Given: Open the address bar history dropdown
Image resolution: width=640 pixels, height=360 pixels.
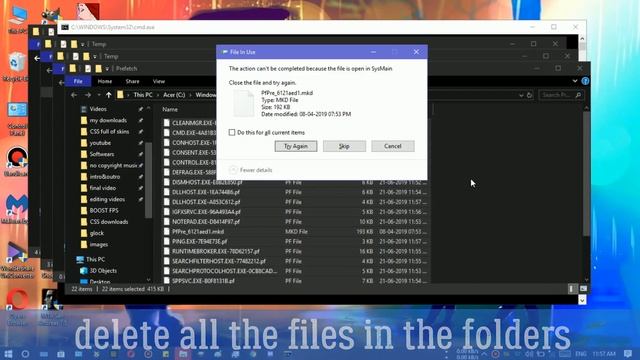Looking at the screenshot, I should [521, 95].
